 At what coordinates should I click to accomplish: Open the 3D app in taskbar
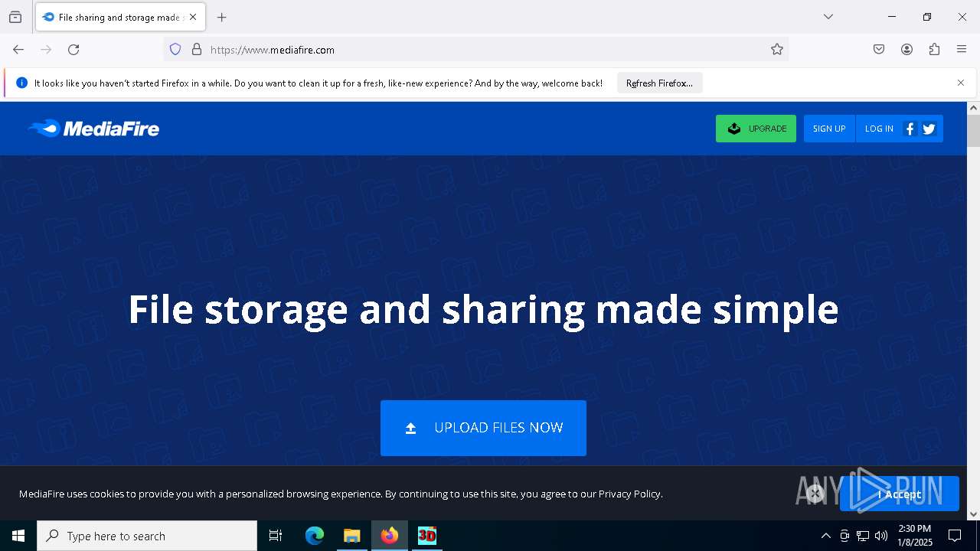[427, 536]
